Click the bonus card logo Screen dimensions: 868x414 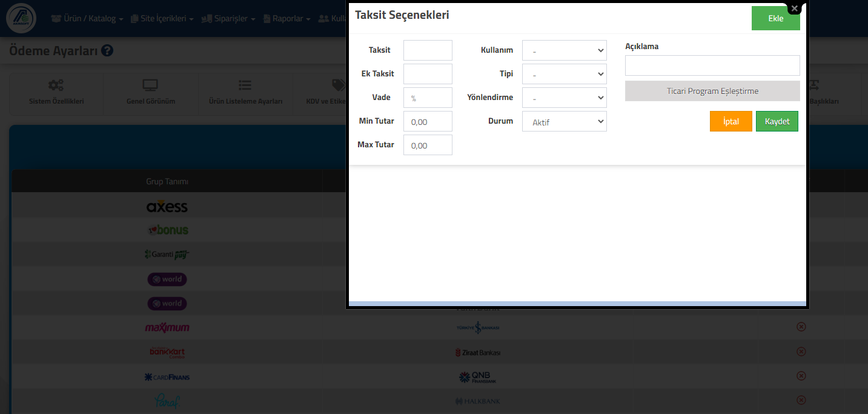[x=168, y=230]
